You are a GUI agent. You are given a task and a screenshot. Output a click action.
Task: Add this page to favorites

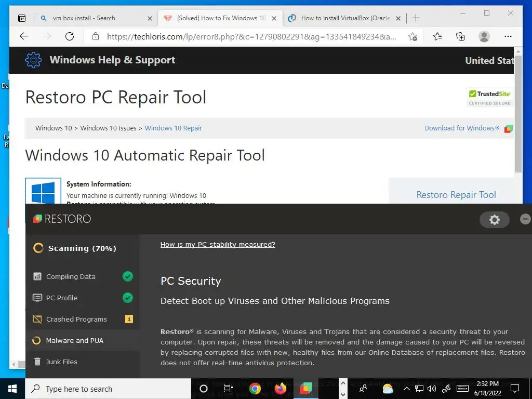[413, 37]
